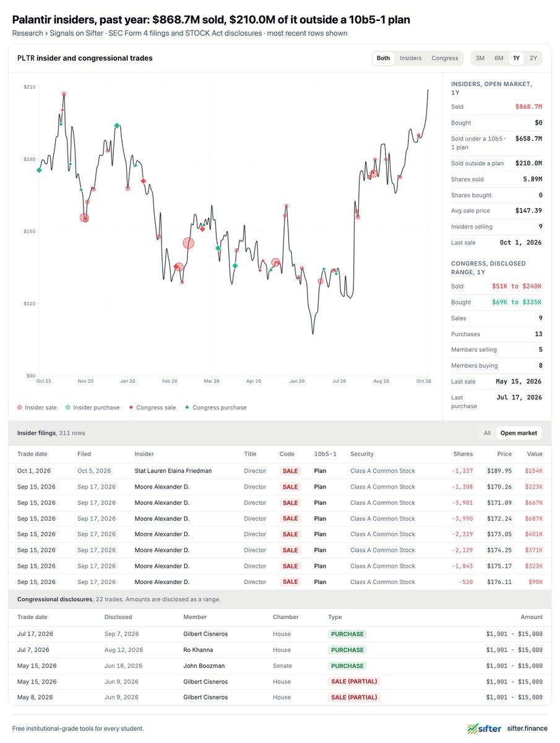Click Ro Khanna member name
560x743 pixels.
198,650
